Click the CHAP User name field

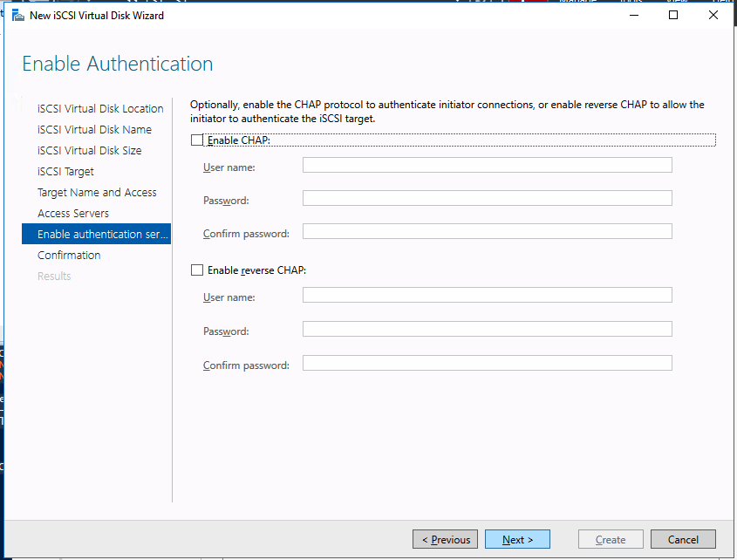click(x=487, y=165)
